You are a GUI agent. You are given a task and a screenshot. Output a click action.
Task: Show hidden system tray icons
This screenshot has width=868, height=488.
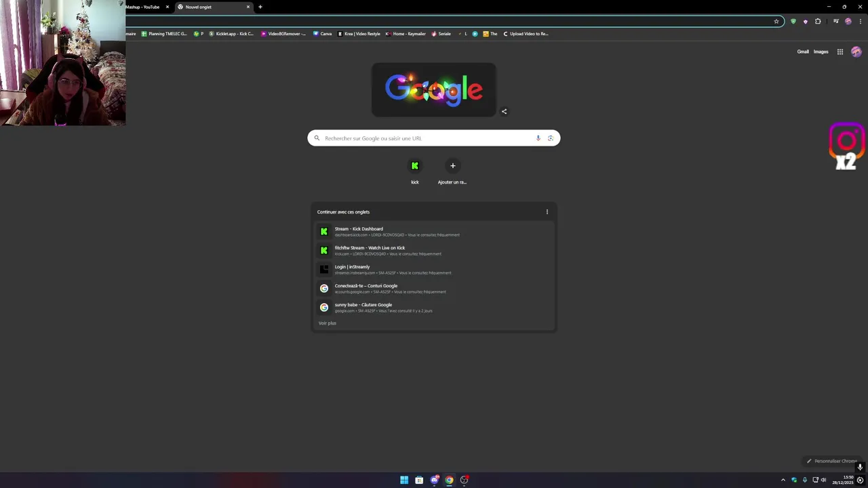(x=783, y=480)
